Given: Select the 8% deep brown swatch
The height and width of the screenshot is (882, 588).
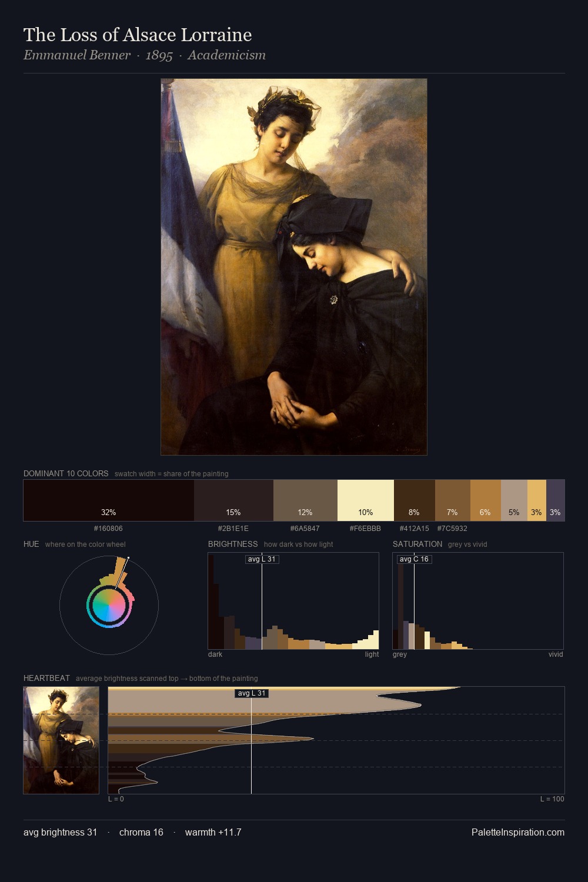Looking at the screenshot, I should pos(415,500).
